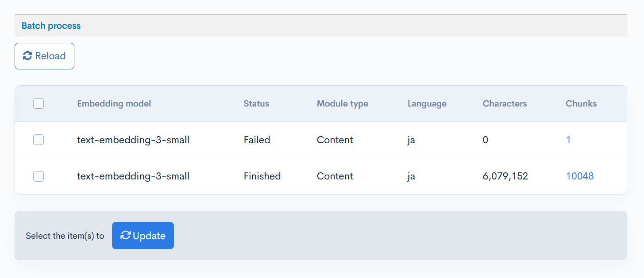
Task: Click the Batch process panel title
Action: 51,25
